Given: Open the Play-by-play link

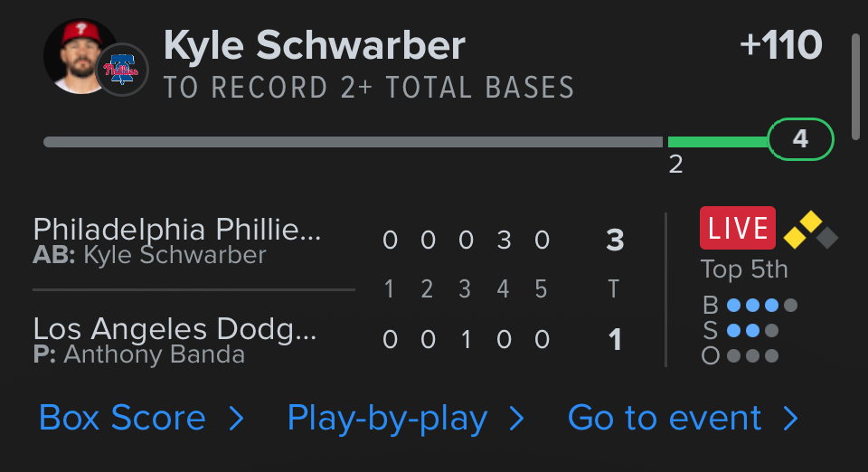Looking at the screenshot, I should pos(387,418).
